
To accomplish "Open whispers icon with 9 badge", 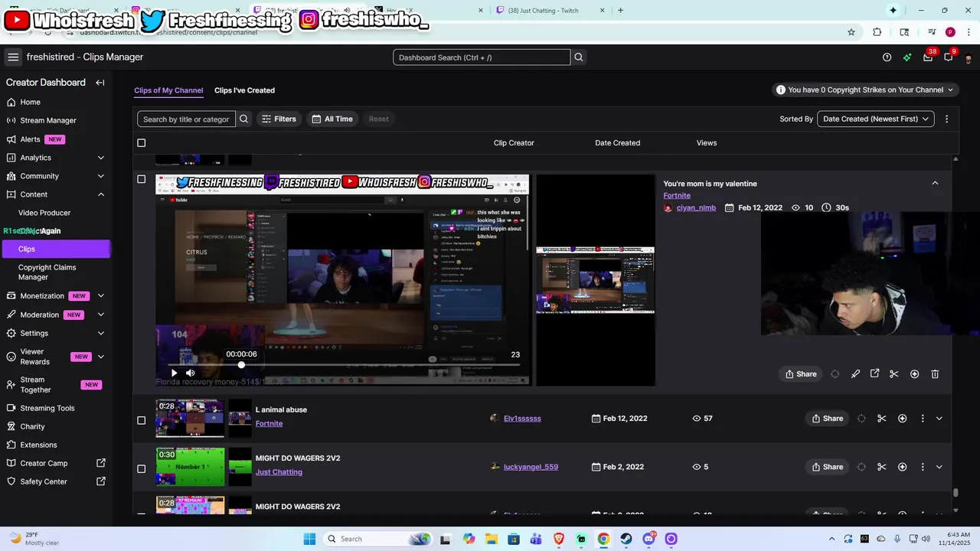I will coord(948,57).
